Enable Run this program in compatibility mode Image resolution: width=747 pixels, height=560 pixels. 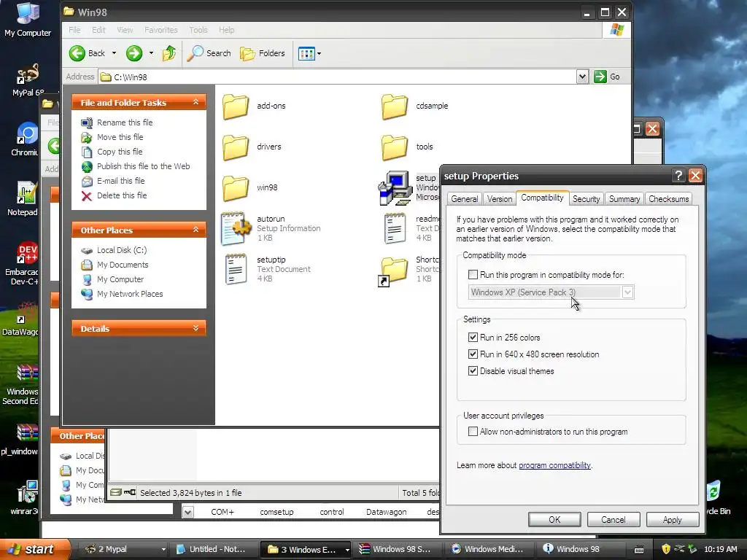point(473,275)
